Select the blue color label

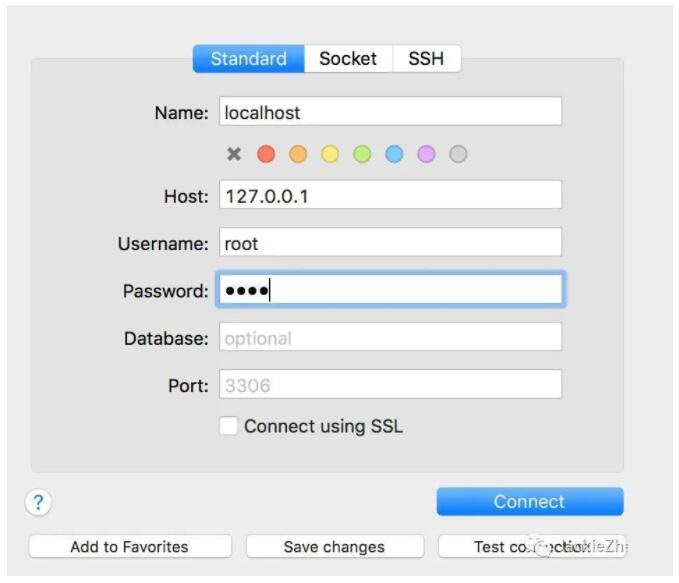coord(394,154)
